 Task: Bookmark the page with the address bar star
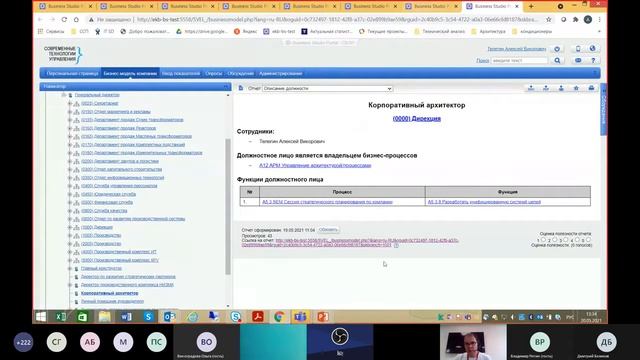(x=549, y=19)
